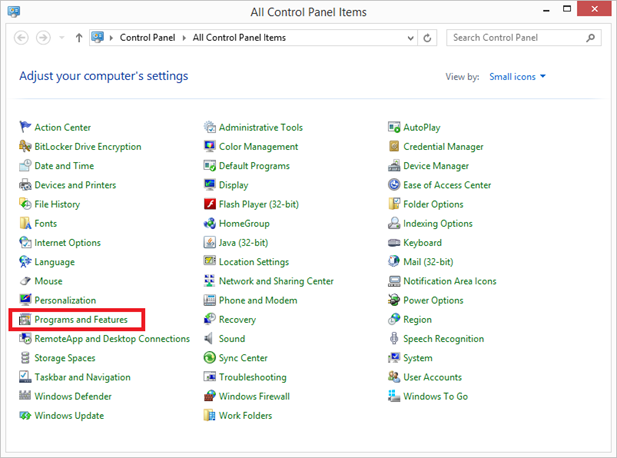Open the Sync Center green icon
Image resolution: width=617 pixels, height=458 pixels.
pos(209,358)
